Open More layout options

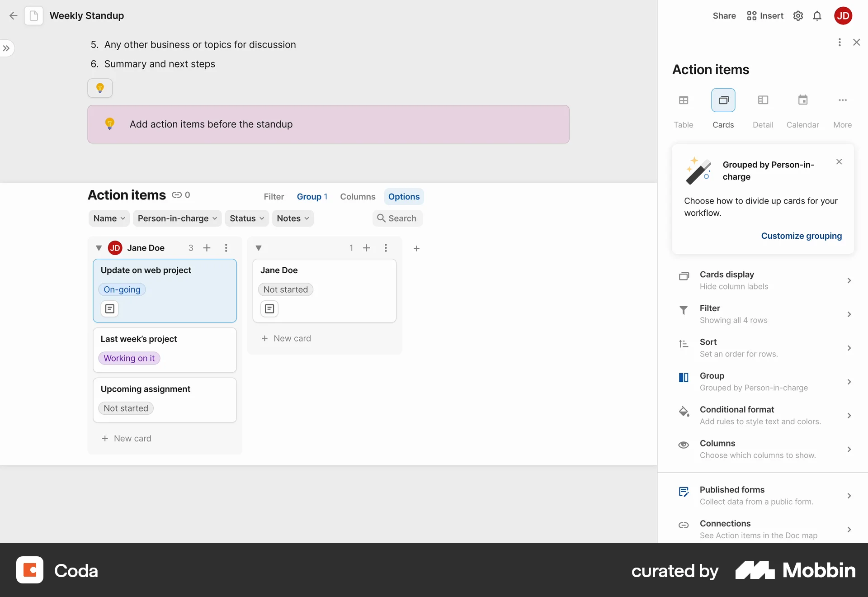(x=842, y=109)
